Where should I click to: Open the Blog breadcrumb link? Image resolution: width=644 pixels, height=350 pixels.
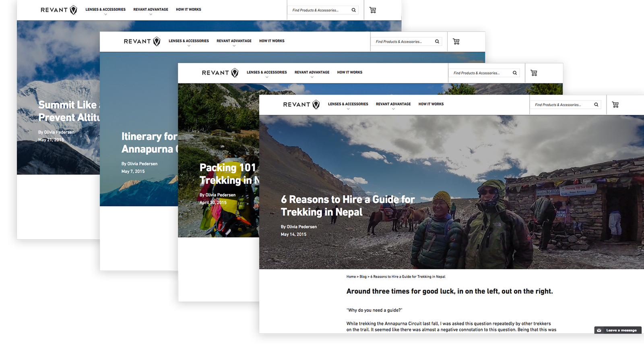[x=363, y=277]
